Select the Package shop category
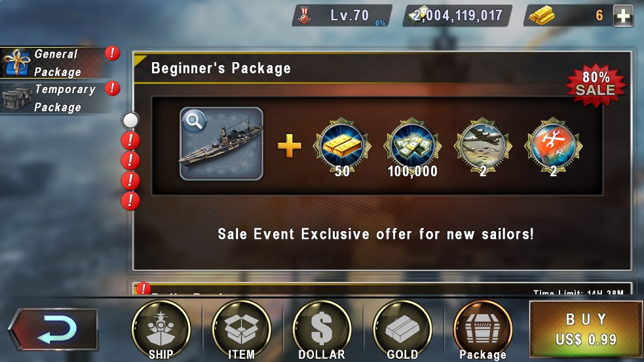 (x=483, y=330)
